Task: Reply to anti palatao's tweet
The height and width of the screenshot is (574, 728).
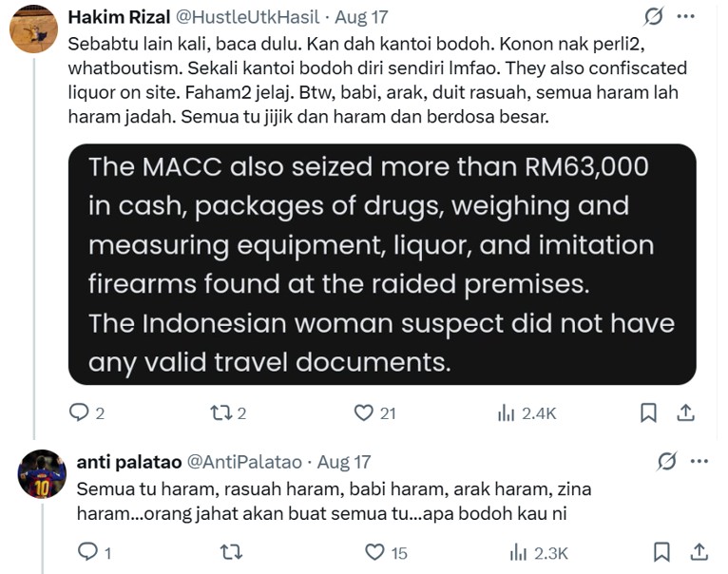Action: click(86, 552)
